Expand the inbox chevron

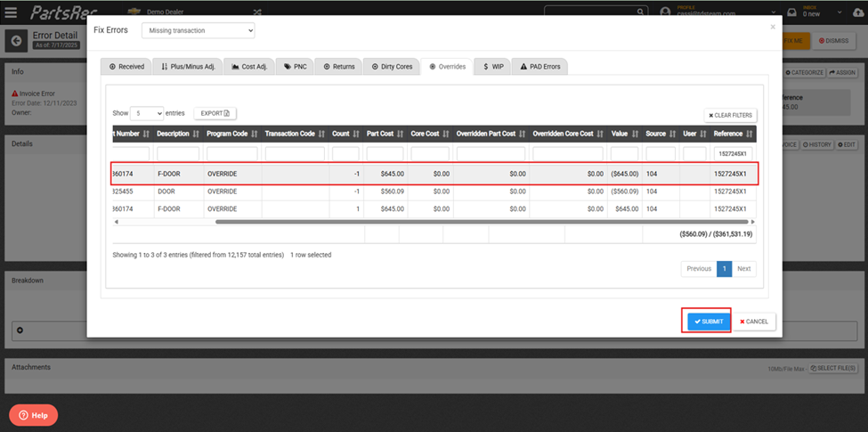pos(840,12)
